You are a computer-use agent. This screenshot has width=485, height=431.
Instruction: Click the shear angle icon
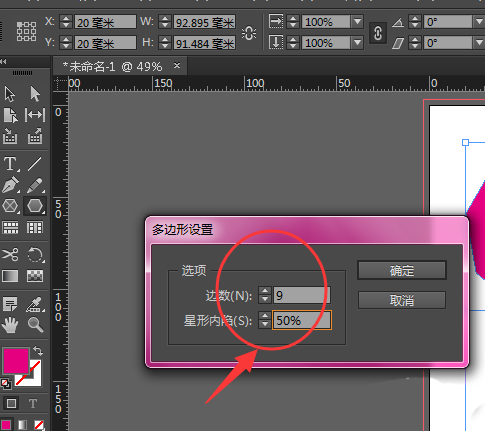coord(398,43)
